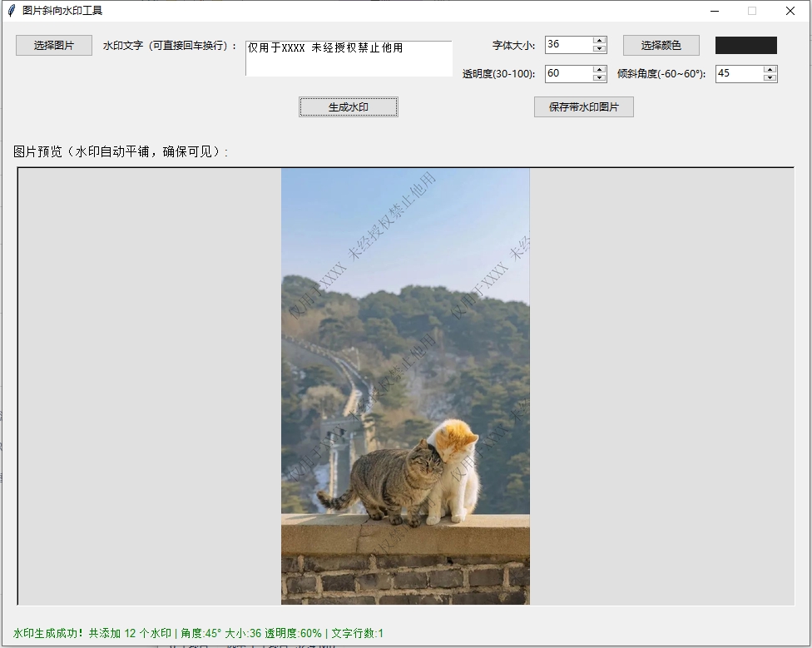Select the dark watermark color swatch
This screenshot has height=648, width=812.
point(745,46)
